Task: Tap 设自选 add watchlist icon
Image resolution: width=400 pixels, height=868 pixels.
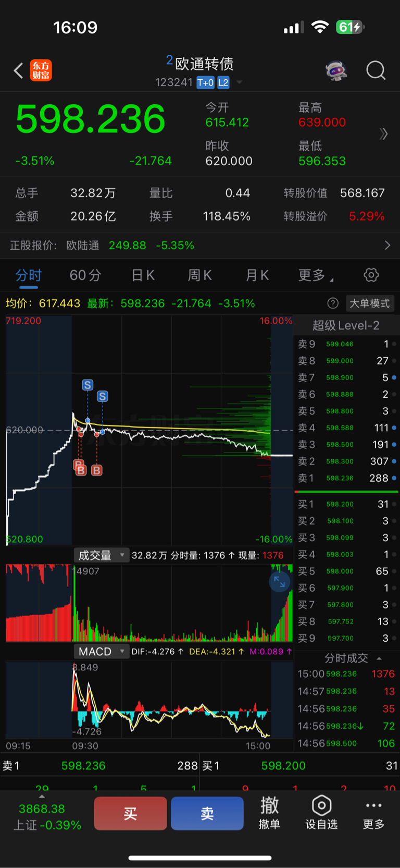Action: click(x=321, y=813)
